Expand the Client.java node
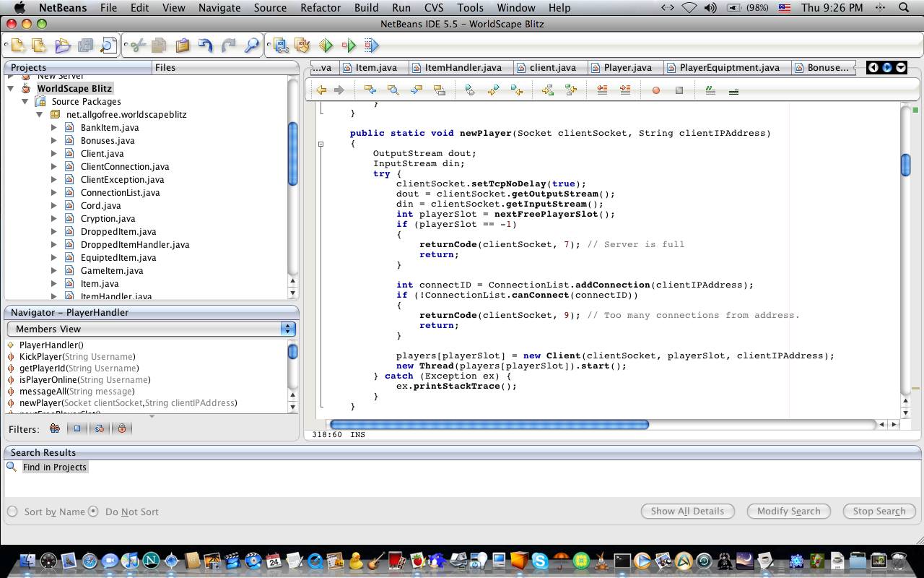Viewport: 924px width, 578px height. pyautogui.click(x=54, y=153)
